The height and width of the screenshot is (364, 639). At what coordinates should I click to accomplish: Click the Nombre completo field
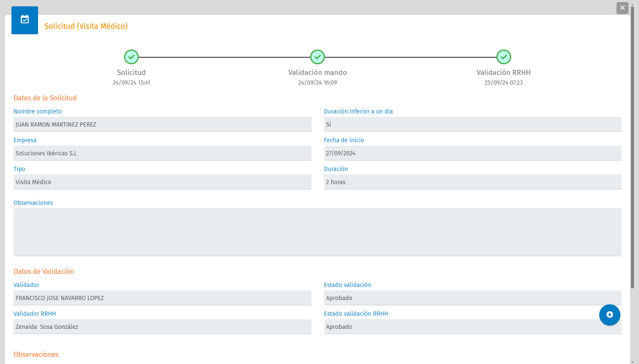[162, 124]
